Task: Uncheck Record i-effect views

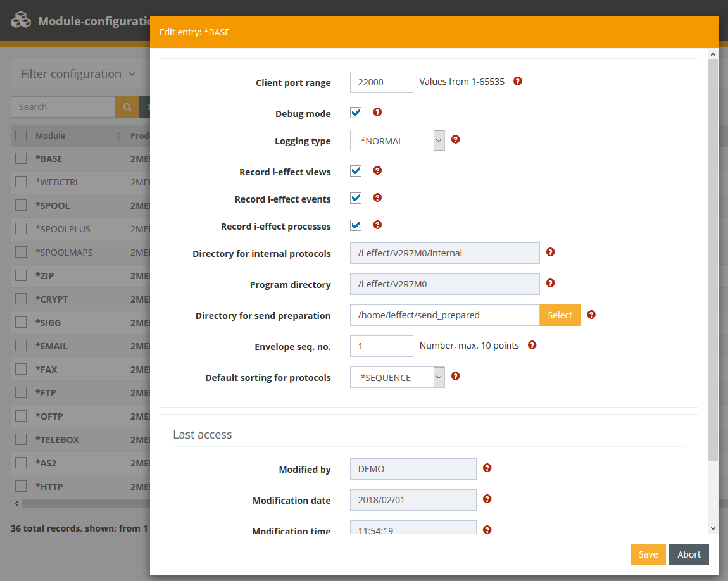Action: coord(356,172)
